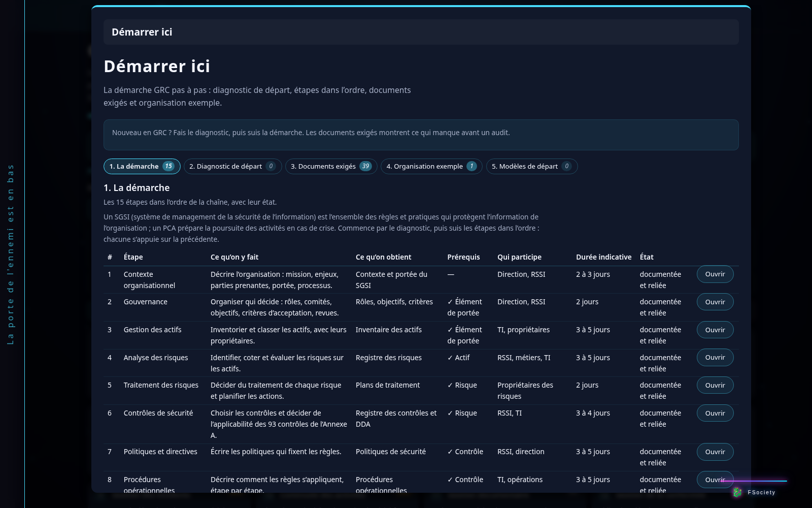The image size is (812, 508).
Task: Click Ouvrir for Contrôles de sécurité
Action: pos(715,413)
